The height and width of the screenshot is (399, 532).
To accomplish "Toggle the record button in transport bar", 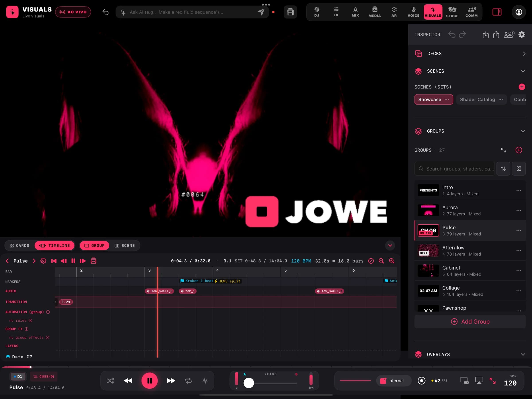I will pos(421,380).
